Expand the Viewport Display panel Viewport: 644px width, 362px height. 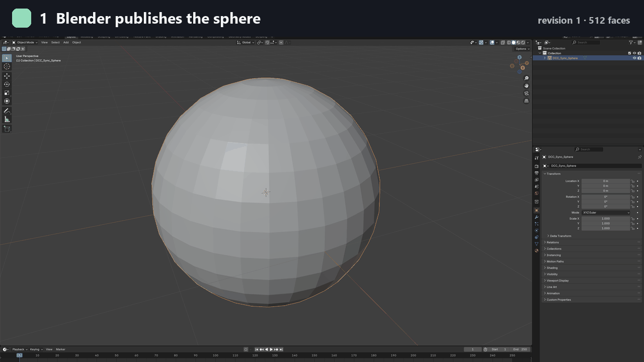click(556, 281)
